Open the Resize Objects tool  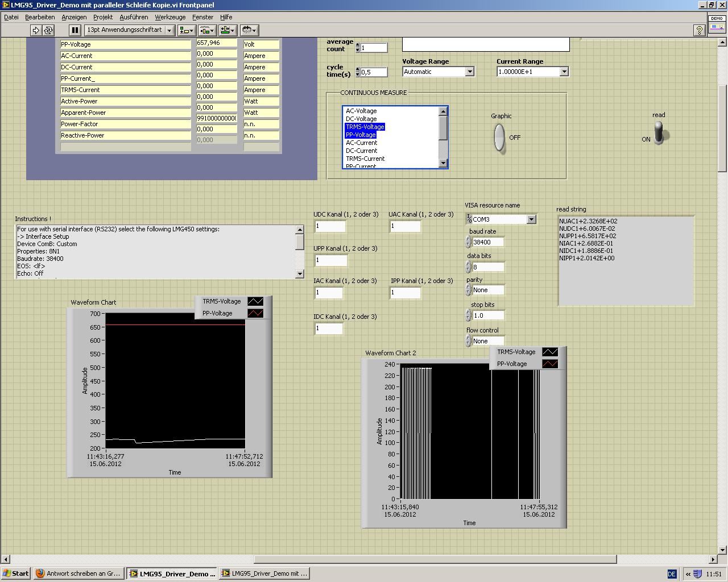228,30
